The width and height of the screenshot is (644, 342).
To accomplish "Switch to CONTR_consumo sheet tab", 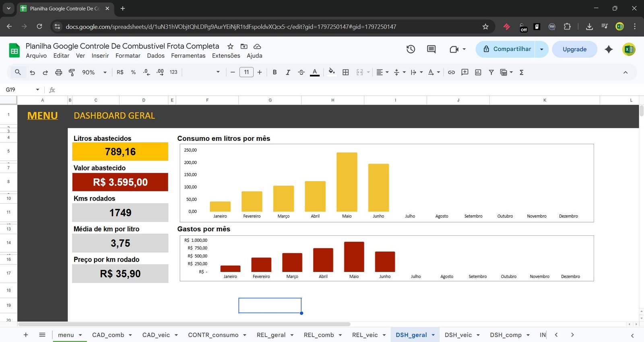I will tap(213, 335).
